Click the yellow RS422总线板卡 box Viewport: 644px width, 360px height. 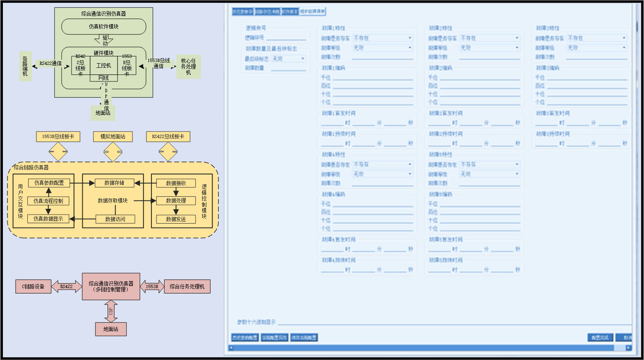tap(168, 136)
